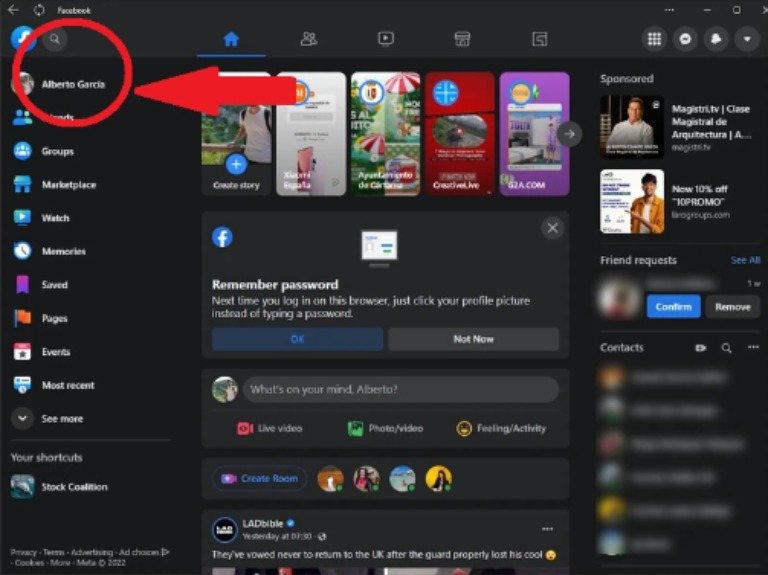Viewport: 768px width, 575px height.
Task: Open the Friends tab in top navigation
Action: point(309,39)
